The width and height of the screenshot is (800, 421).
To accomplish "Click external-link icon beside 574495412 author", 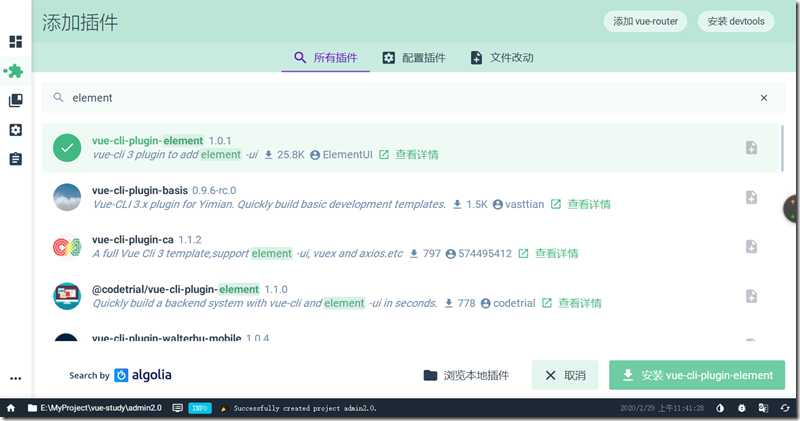I will (523, 254).
